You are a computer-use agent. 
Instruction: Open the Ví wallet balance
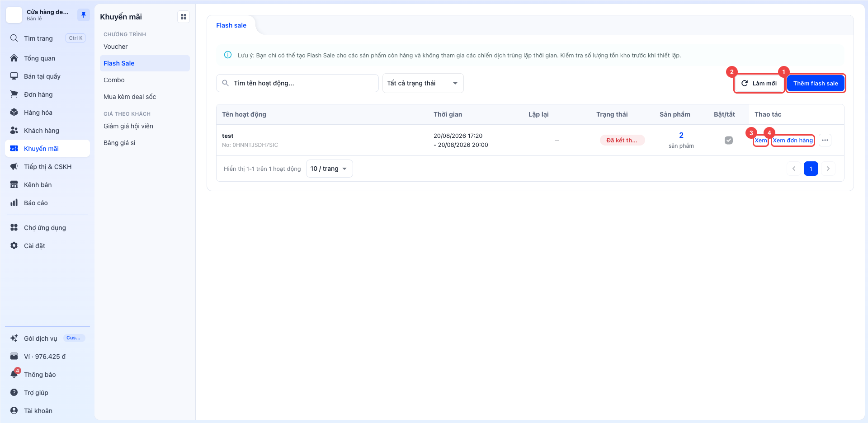pyautogui.click(x=47, y=357)
